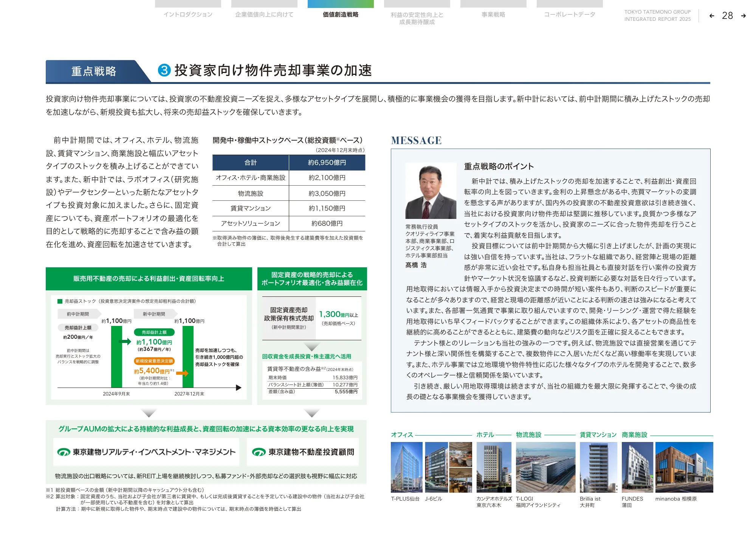
Task: Click the orange arrow near 約5,400億円
Action: coord(182,373)
